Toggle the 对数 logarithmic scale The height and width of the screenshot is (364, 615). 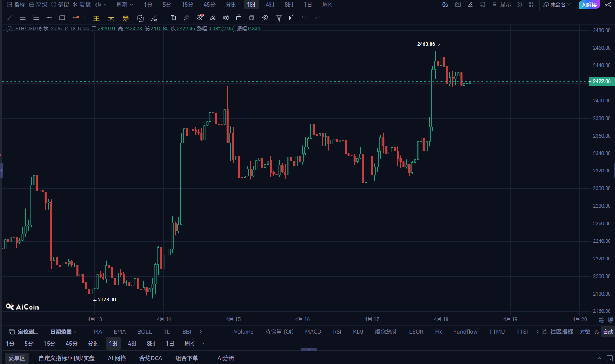585,332
